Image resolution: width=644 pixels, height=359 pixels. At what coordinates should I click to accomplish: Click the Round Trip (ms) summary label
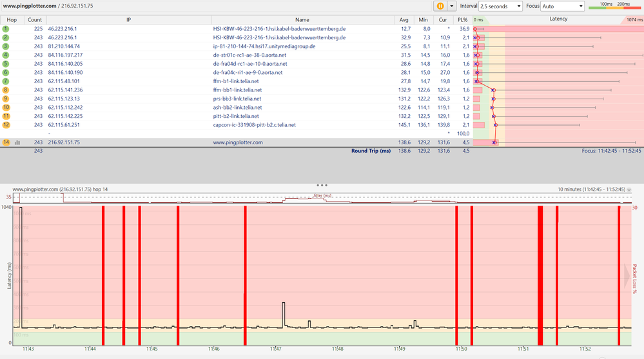[x=371, y=151]
